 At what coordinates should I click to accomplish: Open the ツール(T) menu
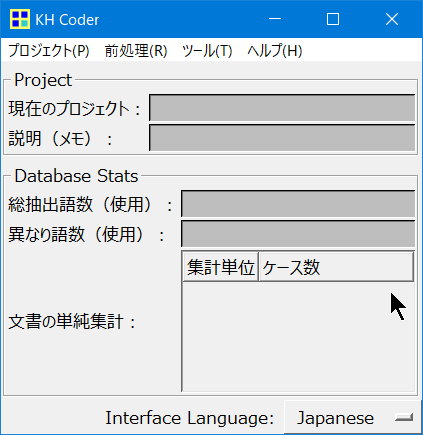click(x=207, y=51)
